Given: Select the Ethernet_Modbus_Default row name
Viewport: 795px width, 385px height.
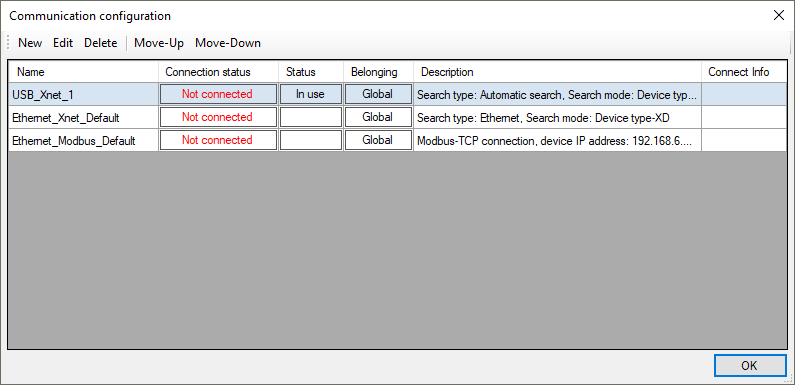Looking at the screenshot, I should [x=83, y=141].
